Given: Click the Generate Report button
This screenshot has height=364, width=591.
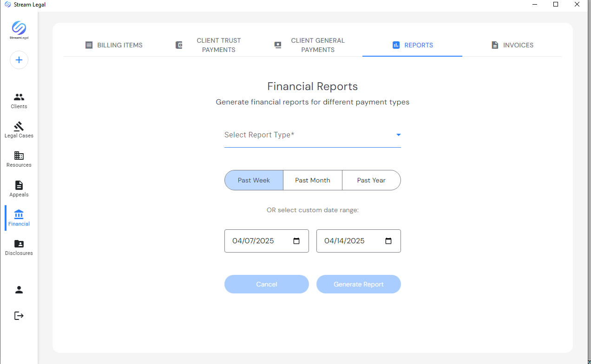Looking at the screenshot, I should [x=359, y=284].
